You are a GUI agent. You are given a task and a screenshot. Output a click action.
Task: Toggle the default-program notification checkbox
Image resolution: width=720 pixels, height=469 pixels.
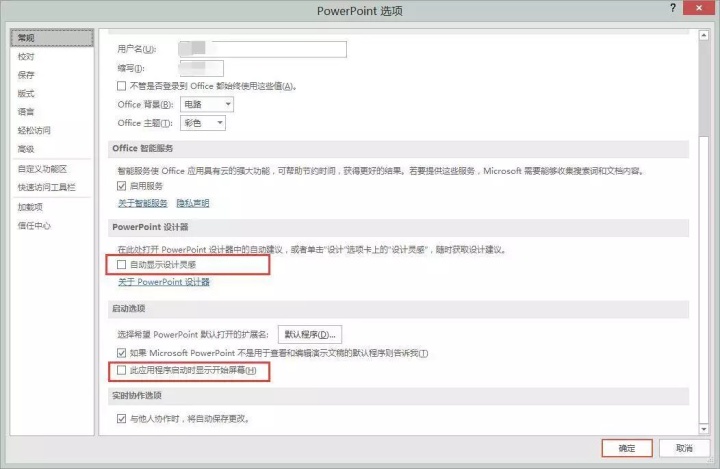point(121,353)
